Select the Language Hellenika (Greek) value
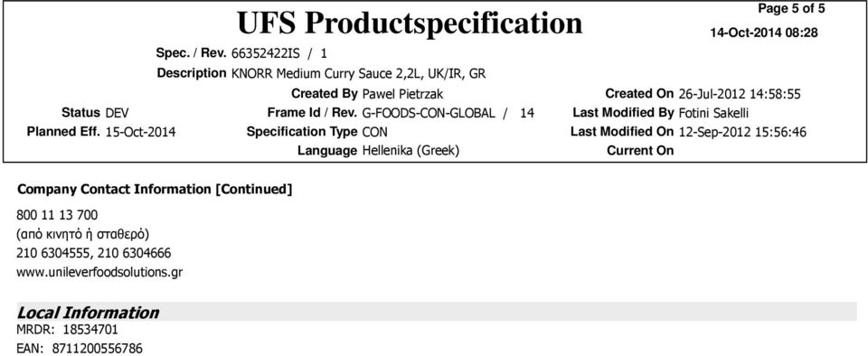 [410, 151]
